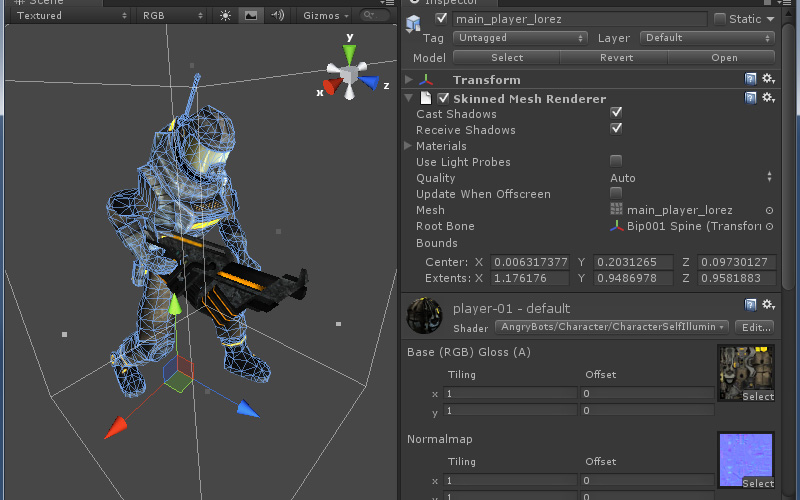Viewport: 800px width, 500px height.
Task: Click the Bounds Center X value field
Action: tap(530, 262)
